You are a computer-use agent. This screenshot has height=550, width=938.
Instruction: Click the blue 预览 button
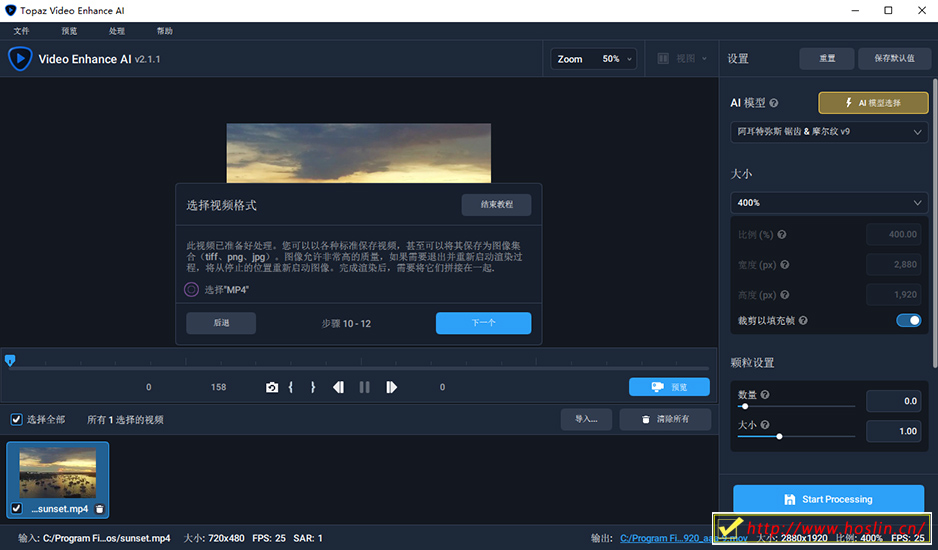pyautogui.click(x=669, y=387)
